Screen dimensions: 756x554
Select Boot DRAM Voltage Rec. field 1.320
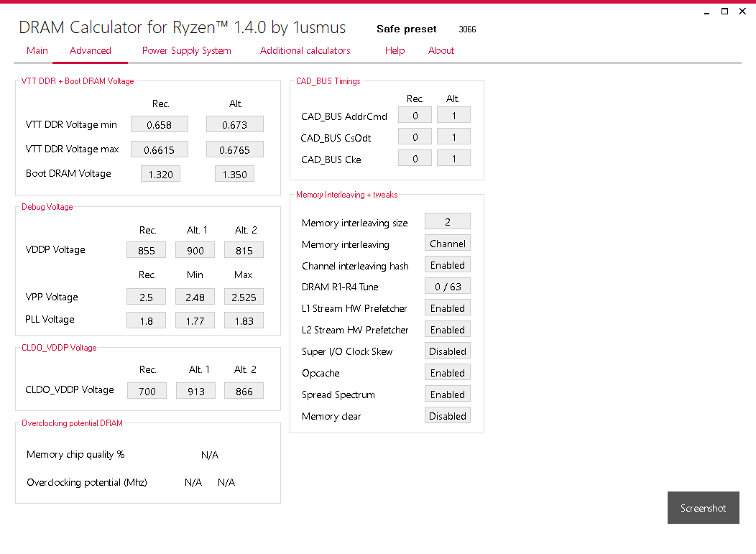160,174
